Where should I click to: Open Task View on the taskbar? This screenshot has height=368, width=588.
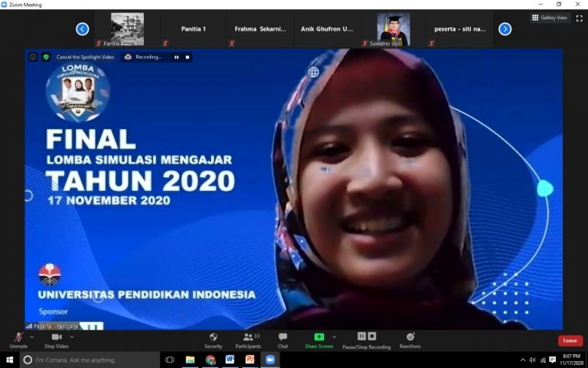(170, 360)
